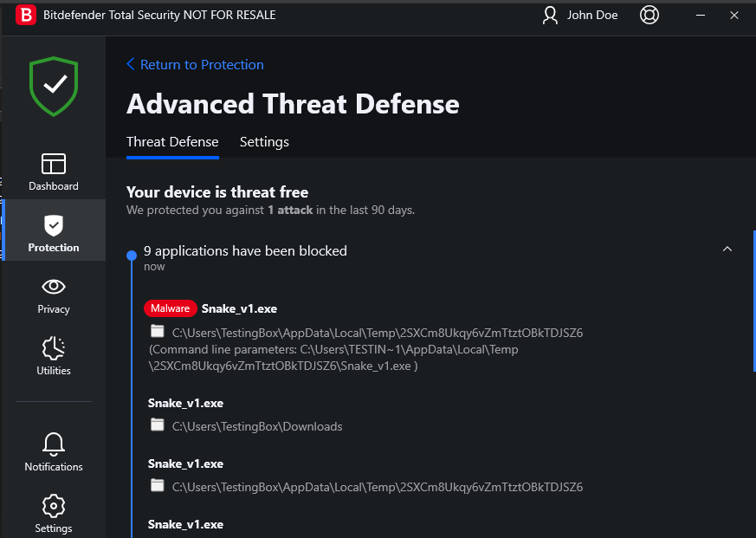Image resolution: width=756 pixels, height=538 pixels.
Task: Click the Bitdefender B logo
Action: [27, 15]
